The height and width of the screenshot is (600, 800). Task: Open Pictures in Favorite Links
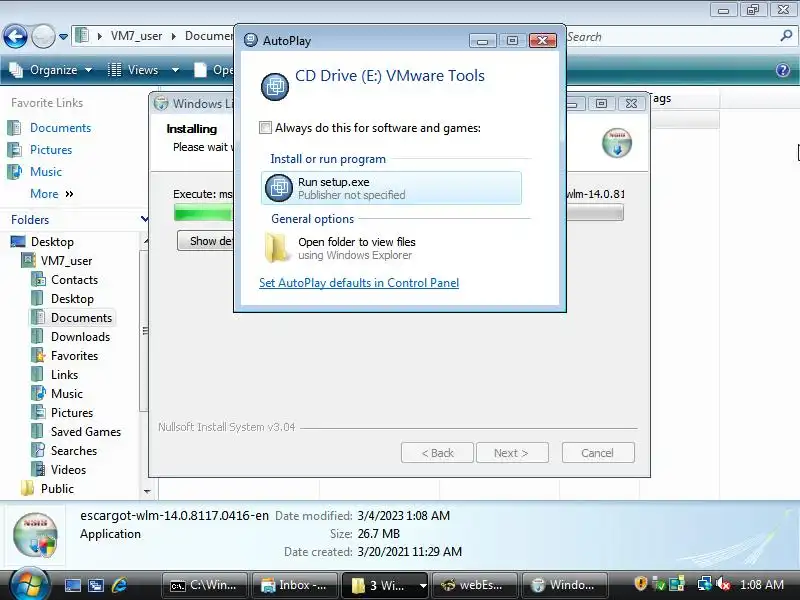click(51, 150)
